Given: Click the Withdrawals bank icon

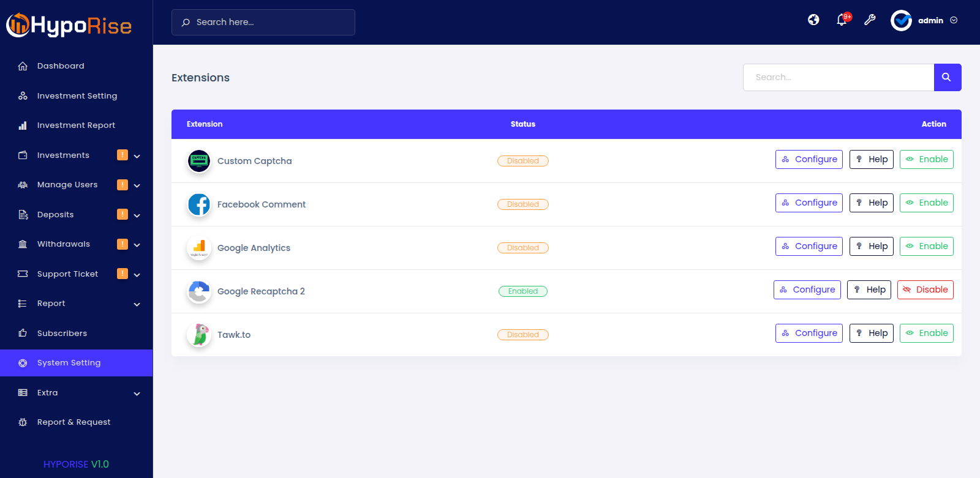Looking at the screenshot, I should point(23,244).
